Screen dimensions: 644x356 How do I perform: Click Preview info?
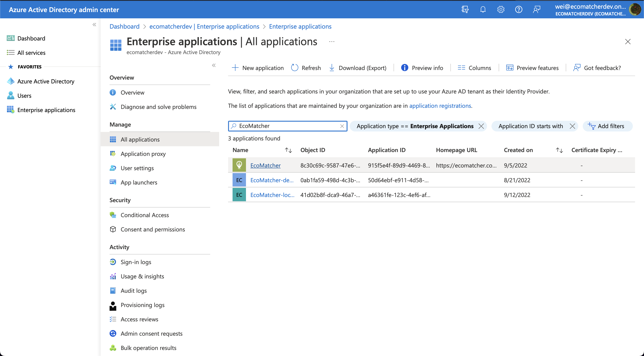click(422, 68)
